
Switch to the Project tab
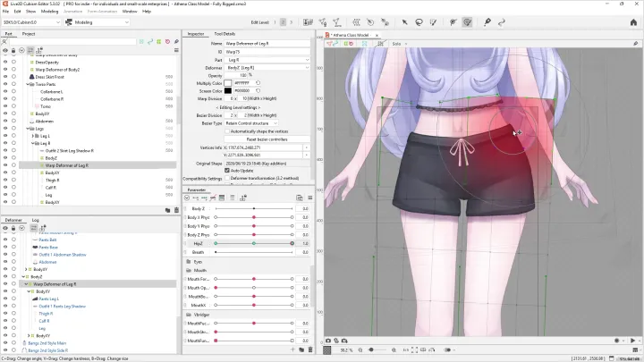(29, 34)
